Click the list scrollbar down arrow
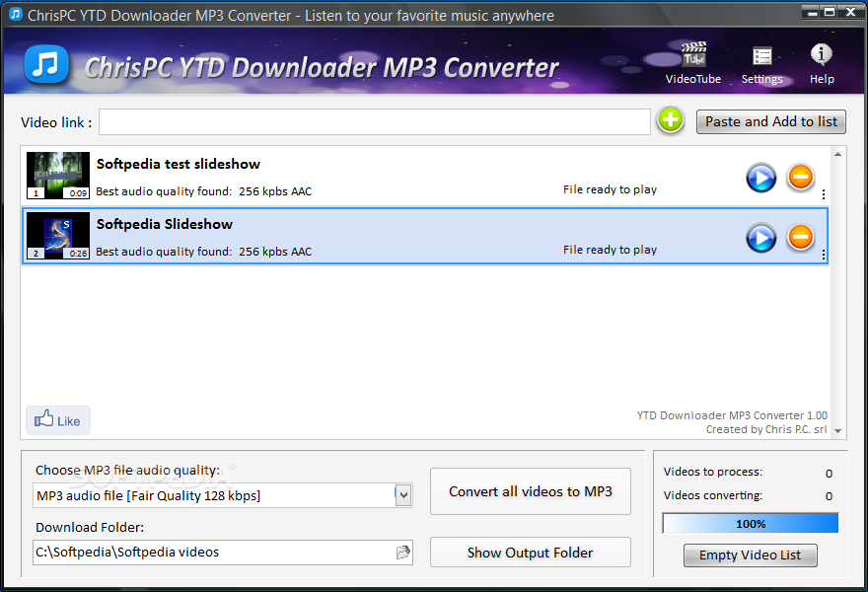 pos(837,431)
